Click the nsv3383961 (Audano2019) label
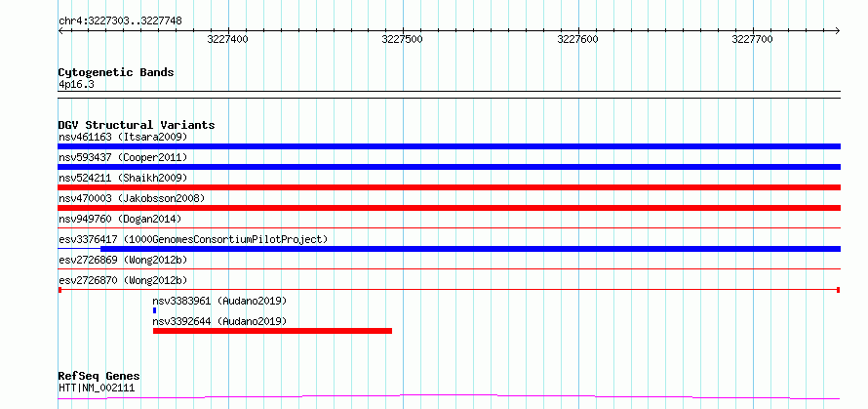Viewport: 868px width, 409px height. [219, 301]
